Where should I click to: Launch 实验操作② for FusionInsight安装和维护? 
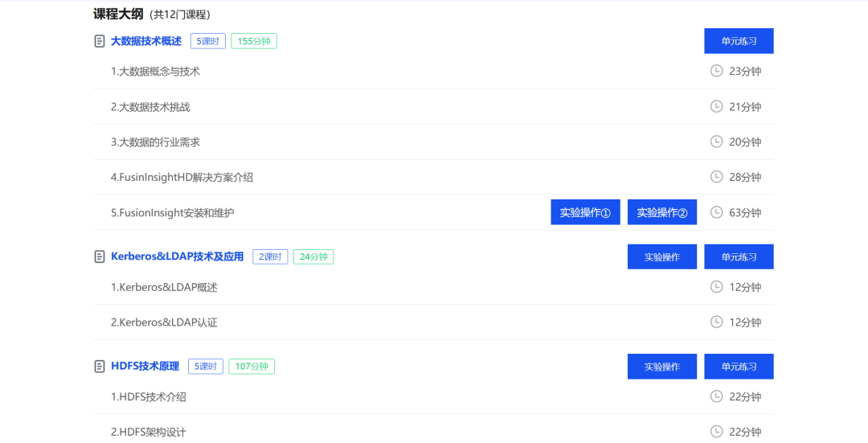point(661,212)
